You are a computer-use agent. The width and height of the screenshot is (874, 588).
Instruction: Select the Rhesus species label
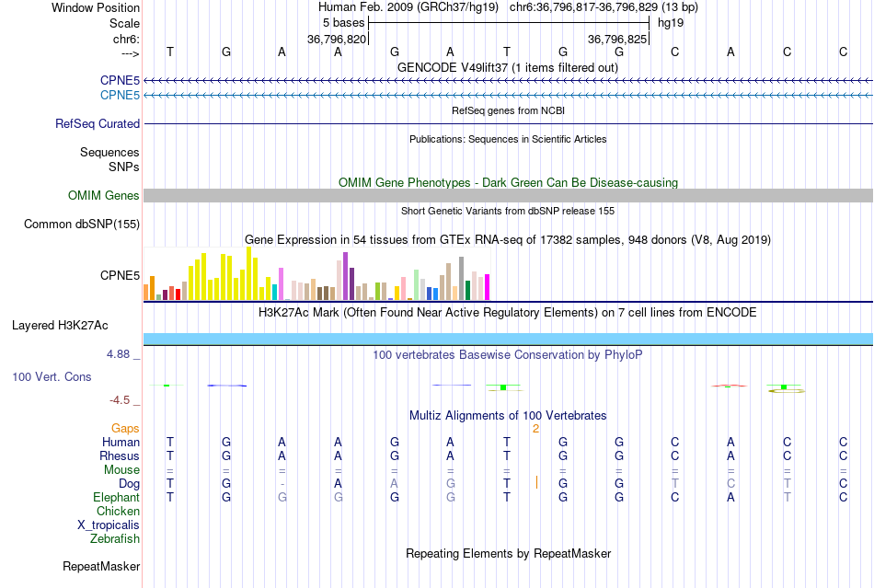tap(120, 455)
